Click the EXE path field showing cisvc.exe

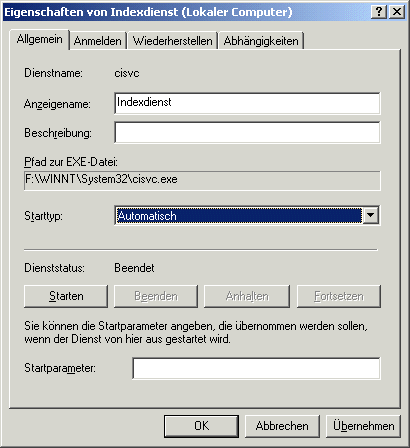202,180
